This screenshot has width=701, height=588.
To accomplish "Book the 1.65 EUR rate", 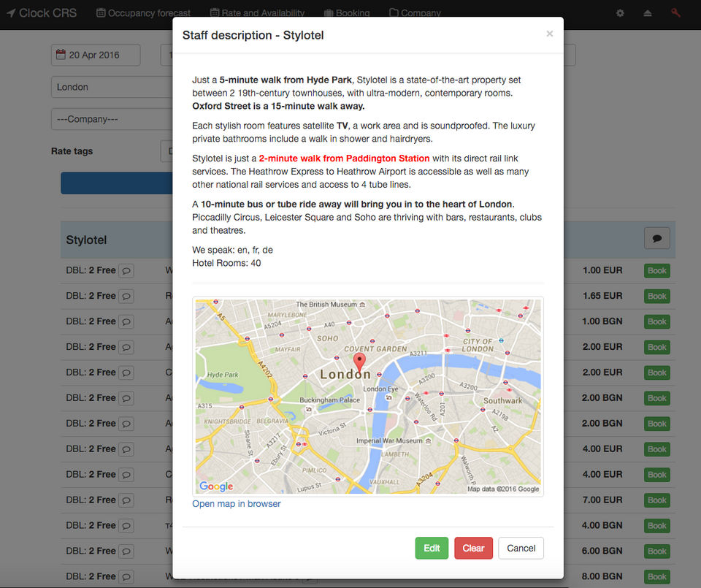I will pos(656,296).
